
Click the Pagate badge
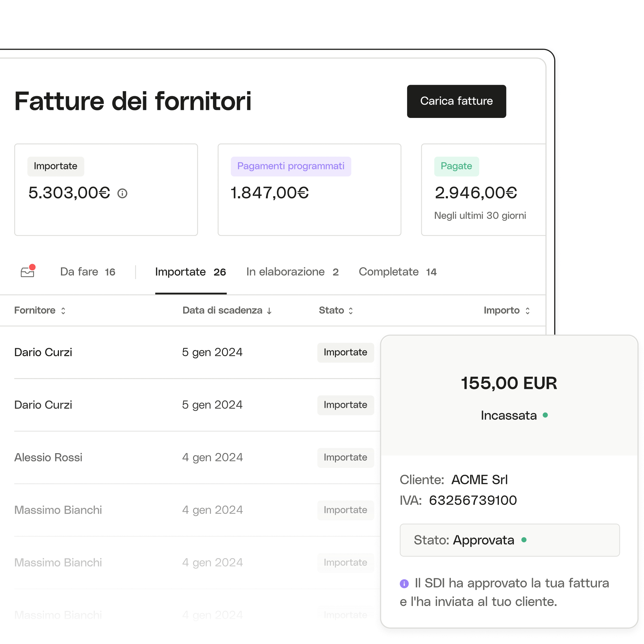point(456,166)
